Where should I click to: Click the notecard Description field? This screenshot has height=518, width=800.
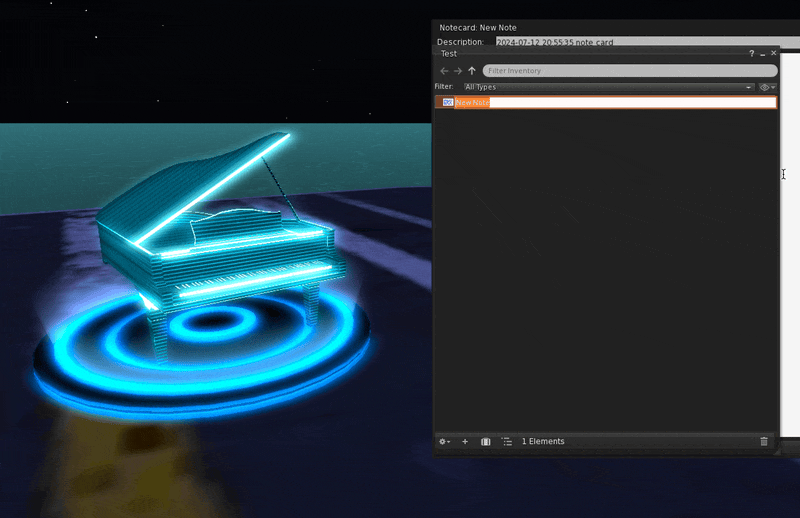coord(648,42)
